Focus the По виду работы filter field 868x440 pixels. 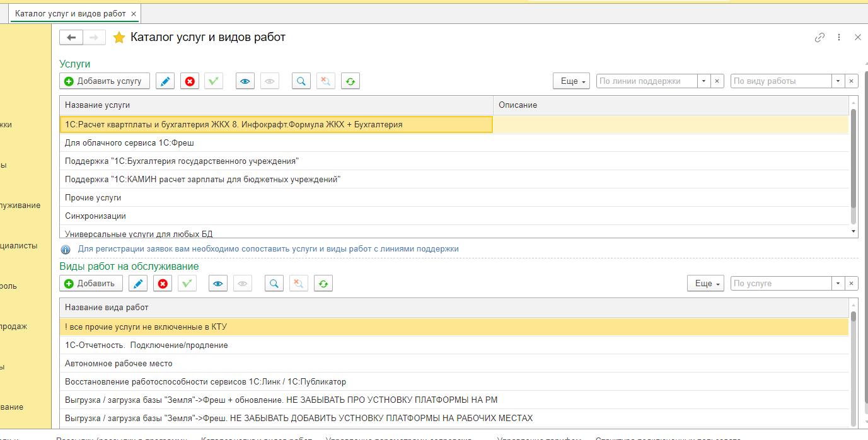(782, 81)
